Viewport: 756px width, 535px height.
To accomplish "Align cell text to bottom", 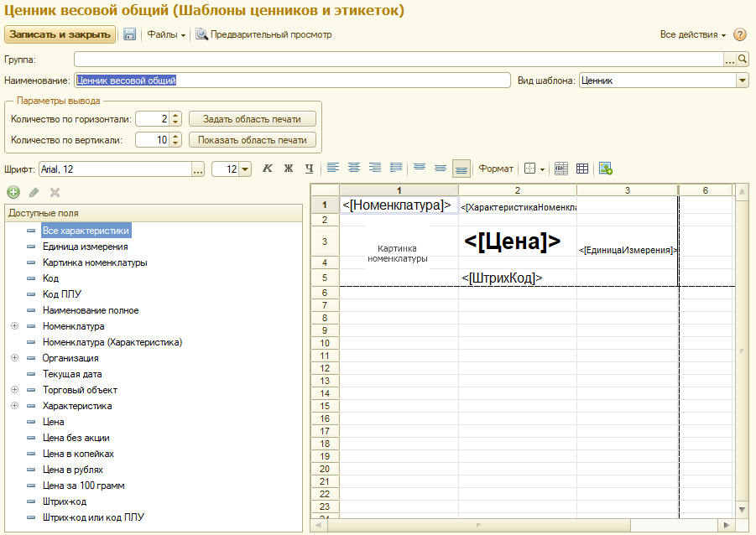I will click(461, 169).
